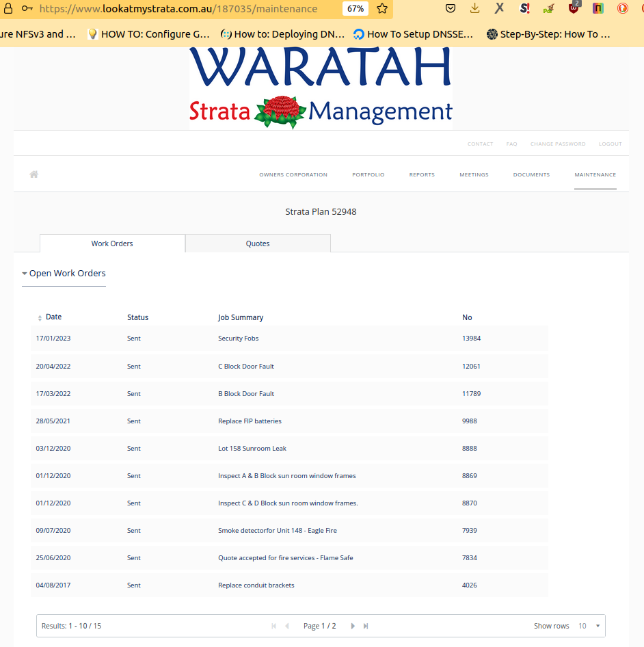Open the MEETINGS menu item
The height and width of the screenshot is (647, 644).
[474, 174]
